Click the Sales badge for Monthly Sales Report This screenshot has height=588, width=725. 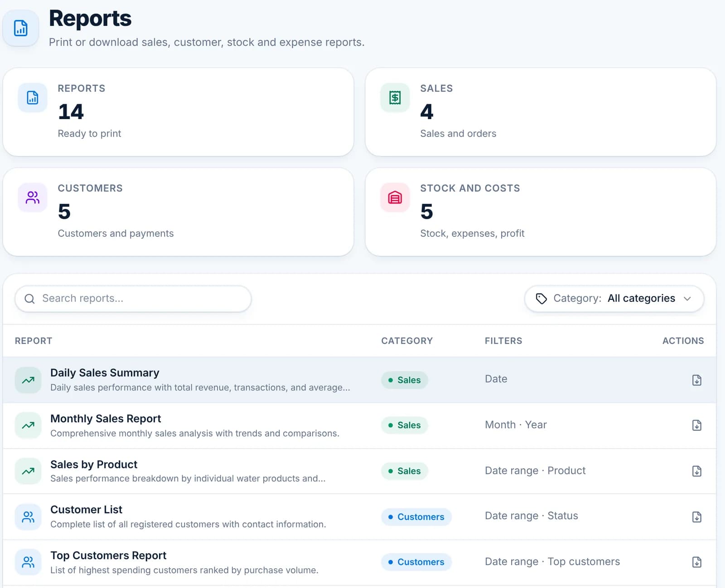click(x=405, y=425)
